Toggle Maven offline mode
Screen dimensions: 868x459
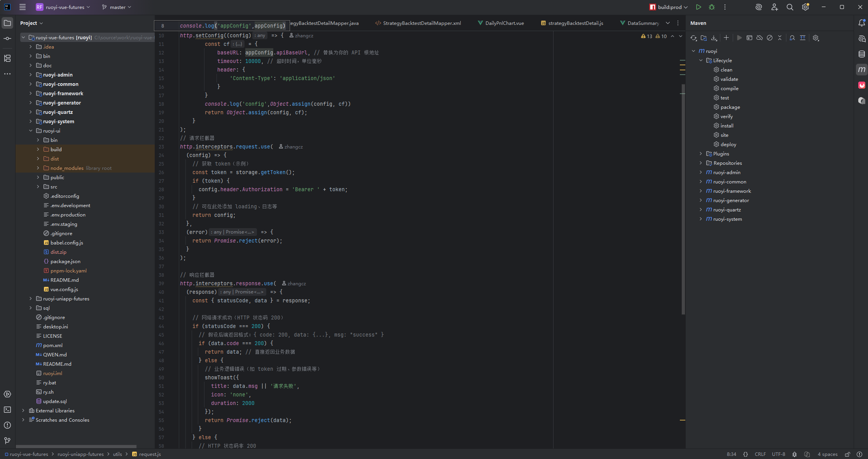pos(760,38)
